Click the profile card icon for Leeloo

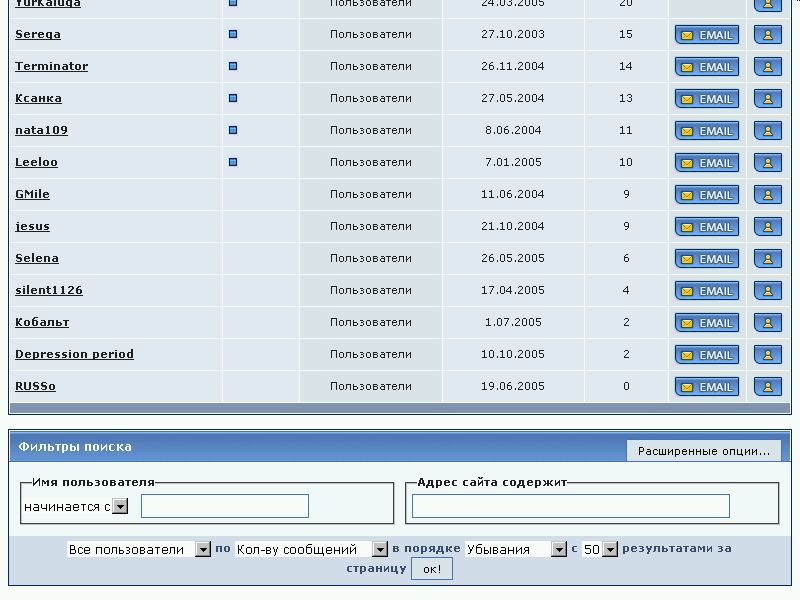[x=767, y=163]
